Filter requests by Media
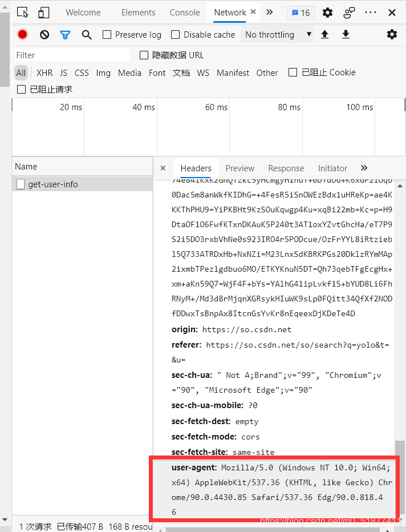The image size is (406, 532). (x=129, y=73)
